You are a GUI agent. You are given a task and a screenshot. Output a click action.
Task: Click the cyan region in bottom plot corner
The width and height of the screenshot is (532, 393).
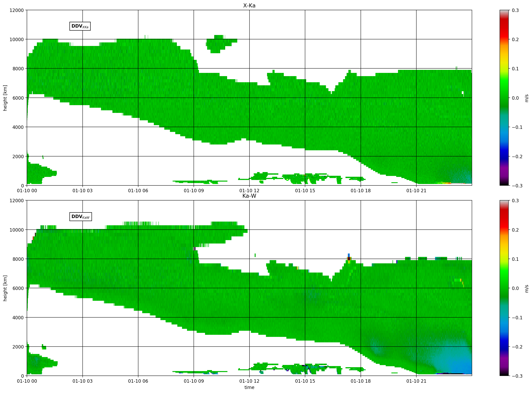point(456,357)
